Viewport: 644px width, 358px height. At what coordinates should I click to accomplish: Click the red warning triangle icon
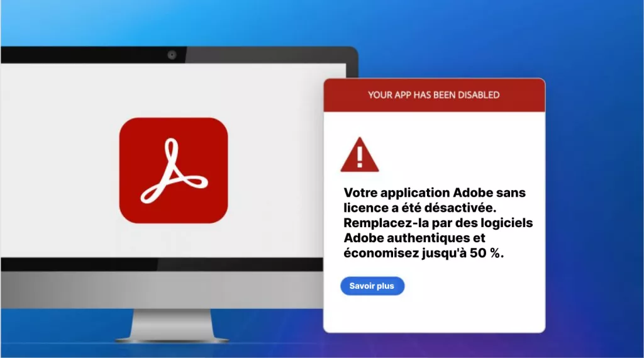[360, 155]
